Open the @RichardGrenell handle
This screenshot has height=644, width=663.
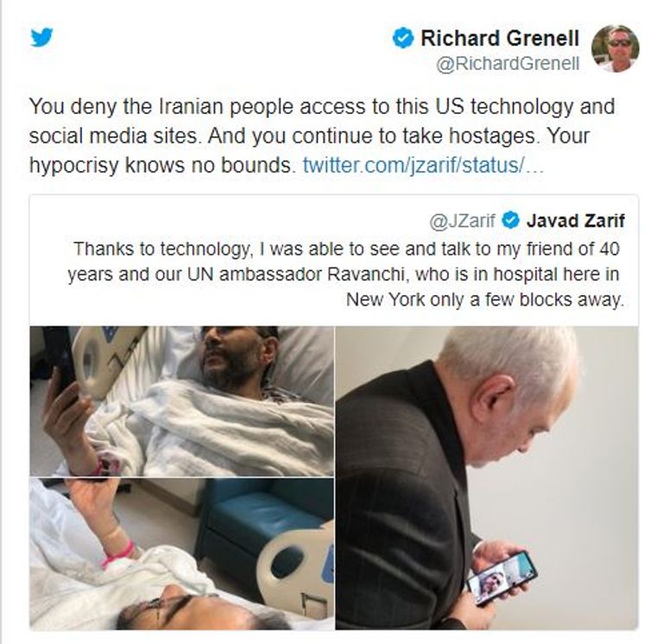pos(508,64)
